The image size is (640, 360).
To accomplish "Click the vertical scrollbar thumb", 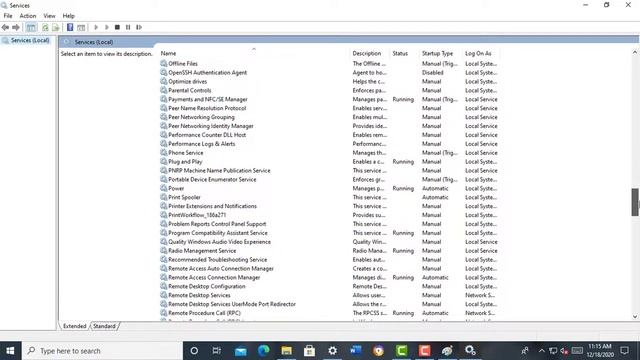I will pos(635,202).
